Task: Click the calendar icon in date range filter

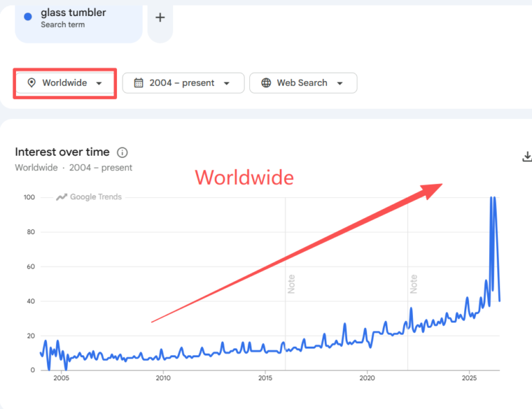Action: 139,82
